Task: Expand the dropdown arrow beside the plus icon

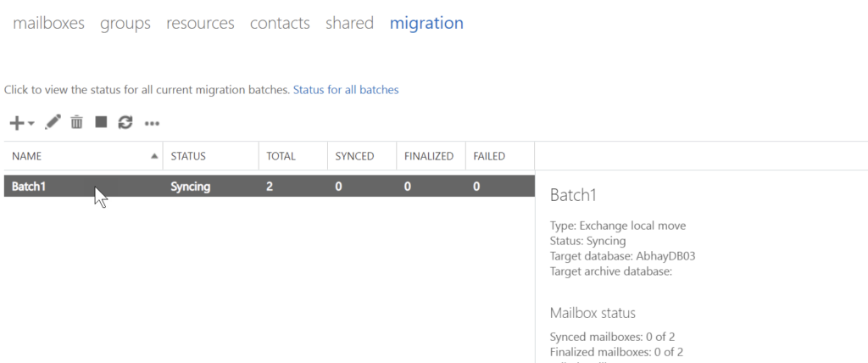Action: 31,124
